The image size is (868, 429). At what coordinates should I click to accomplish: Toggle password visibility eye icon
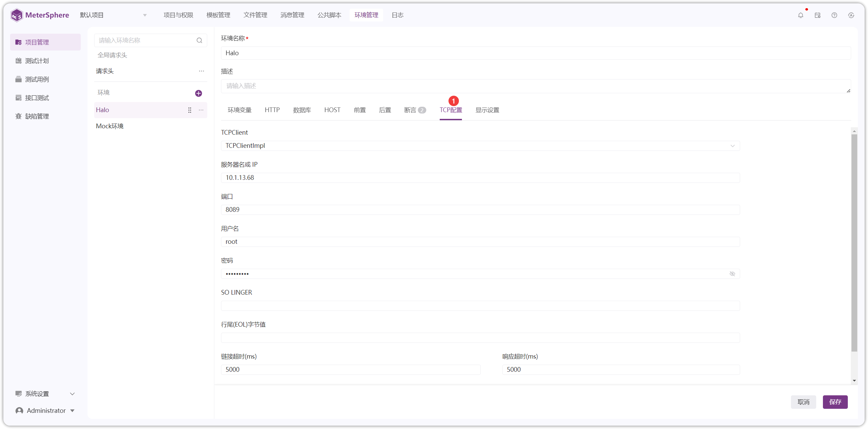coord(732,274)
